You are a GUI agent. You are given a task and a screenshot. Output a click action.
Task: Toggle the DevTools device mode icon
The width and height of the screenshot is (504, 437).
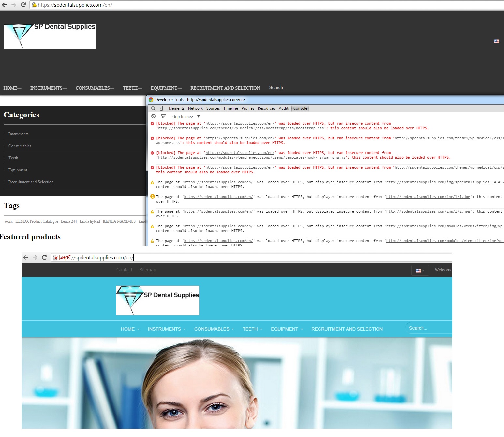161,108
